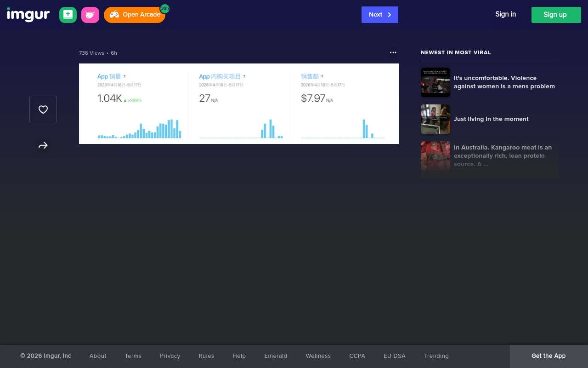Screen dimensions: 588x368
Task: Click '© 2026 Imgur, Inc' text
Action: click(x=45, y=356)
